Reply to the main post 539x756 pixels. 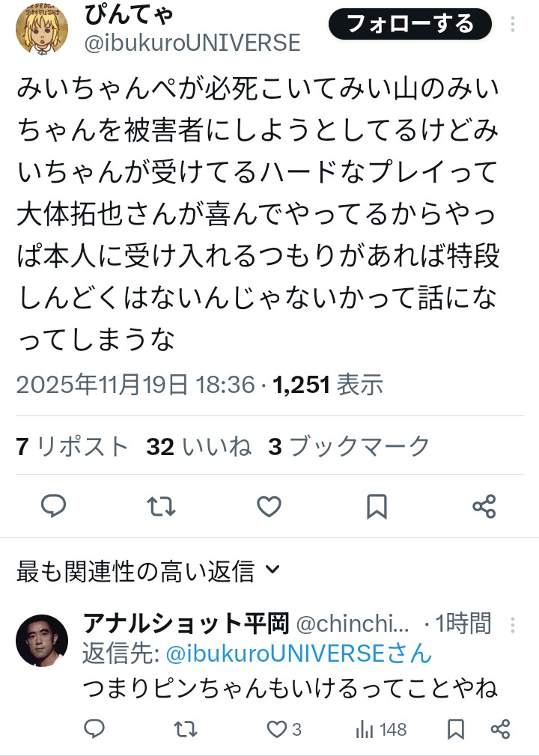point(53,507)
